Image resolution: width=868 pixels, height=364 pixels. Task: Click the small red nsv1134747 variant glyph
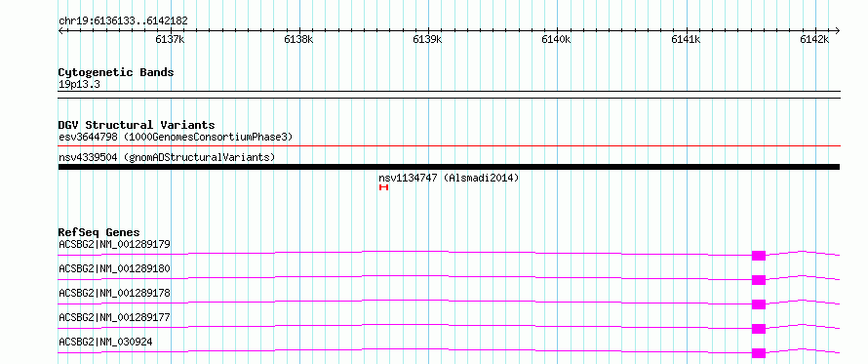[383, 187]
